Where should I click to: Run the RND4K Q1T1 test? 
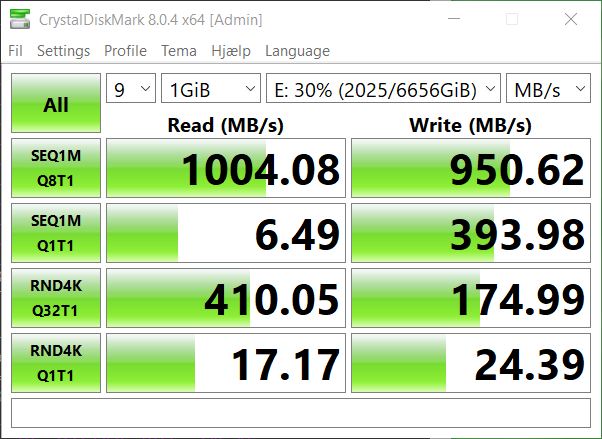[56, 363]
